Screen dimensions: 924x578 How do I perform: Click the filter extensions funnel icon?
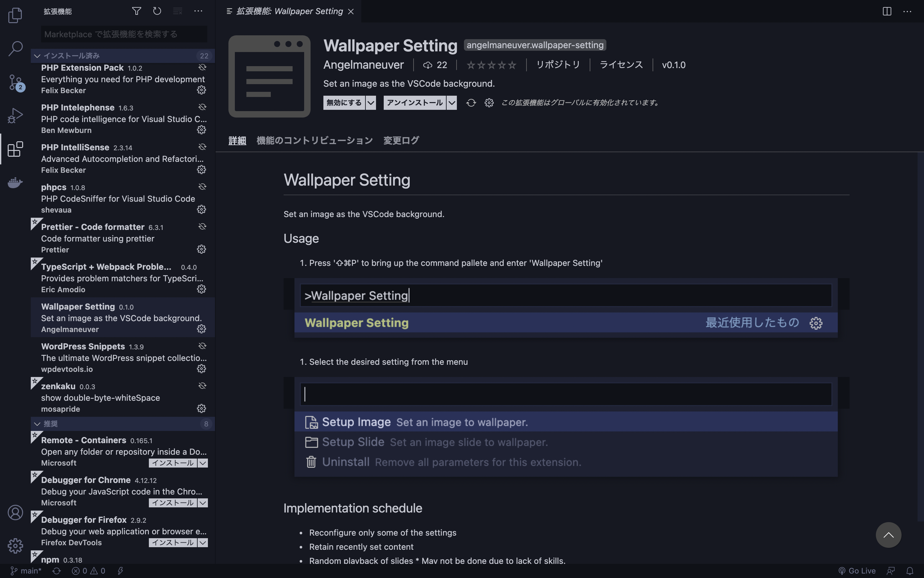point(136,11)
